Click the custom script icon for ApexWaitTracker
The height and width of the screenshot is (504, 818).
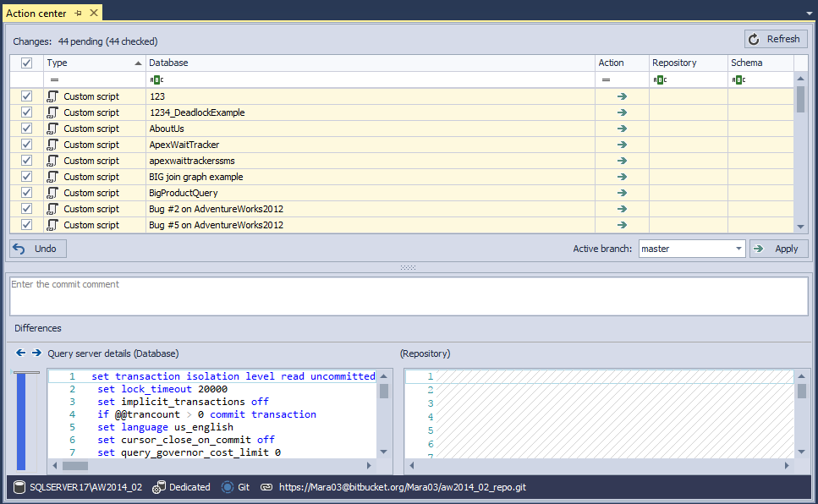pos(53,145)
